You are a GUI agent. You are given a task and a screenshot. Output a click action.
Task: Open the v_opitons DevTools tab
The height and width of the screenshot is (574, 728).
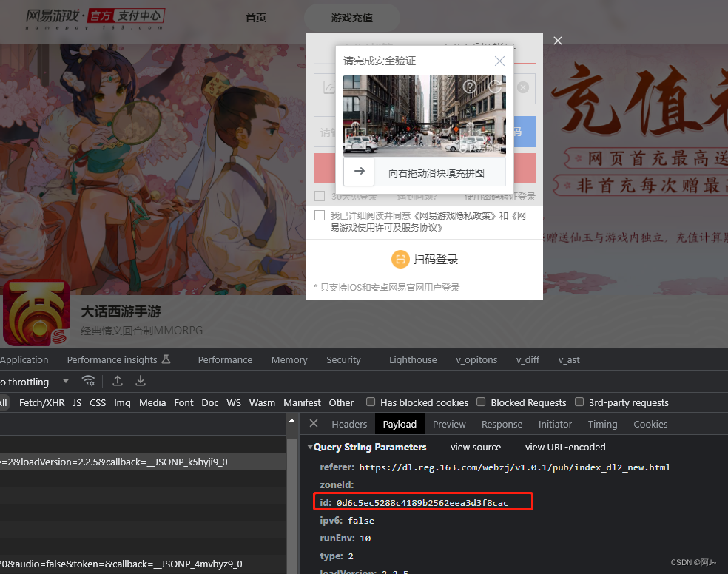(476, 360)
